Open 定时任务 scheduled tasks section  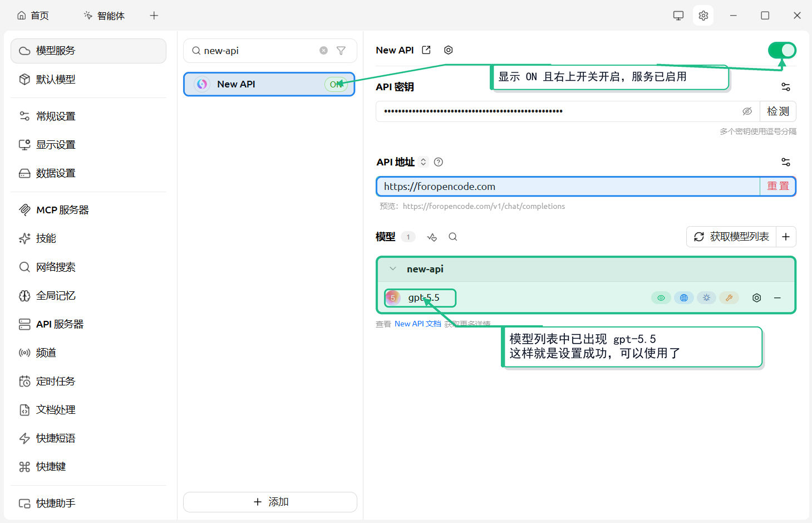click(88, 382)
